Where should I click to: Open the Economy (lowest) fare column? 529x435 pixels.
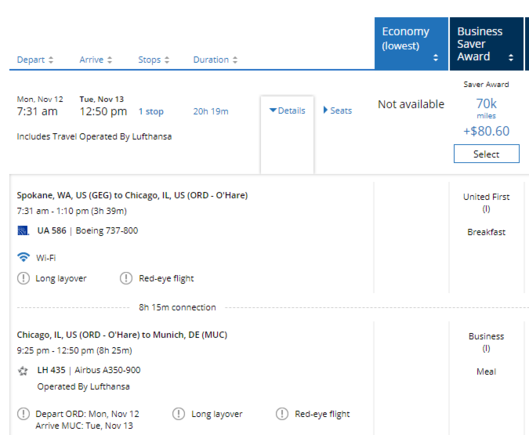click(x=411, y=44)
